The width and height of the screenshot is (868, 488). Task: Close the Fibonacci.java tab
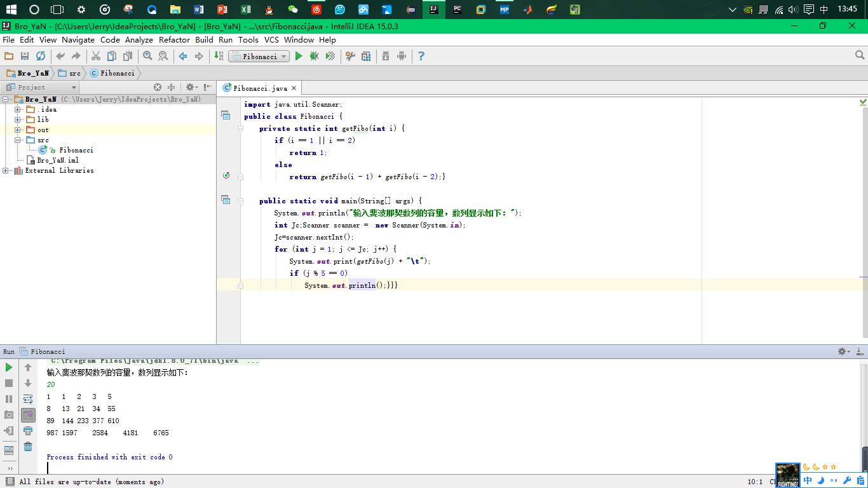(x=294, y=88)
